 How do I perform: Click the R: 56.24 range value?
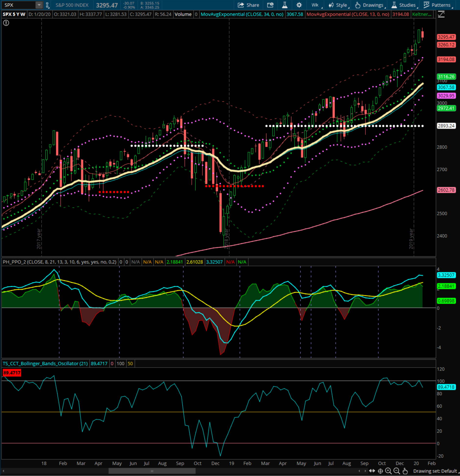(x=163, y=14)
